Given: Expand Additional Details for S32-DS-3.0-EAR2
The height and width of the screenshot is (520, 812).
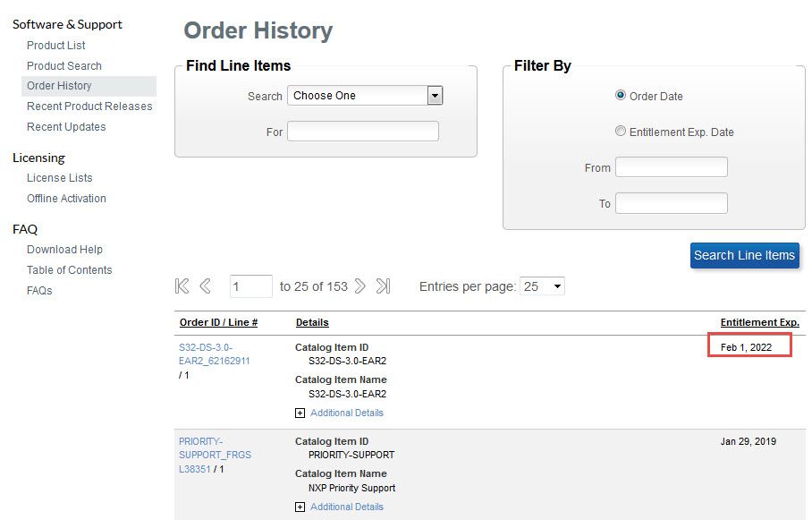Looking at the screenshot, I should point(300,413).
